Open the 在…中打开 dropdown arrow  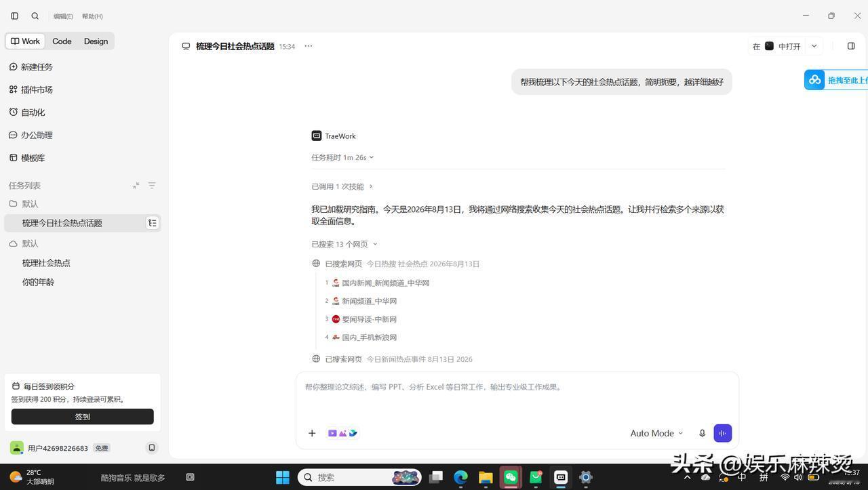coord(814,46)
